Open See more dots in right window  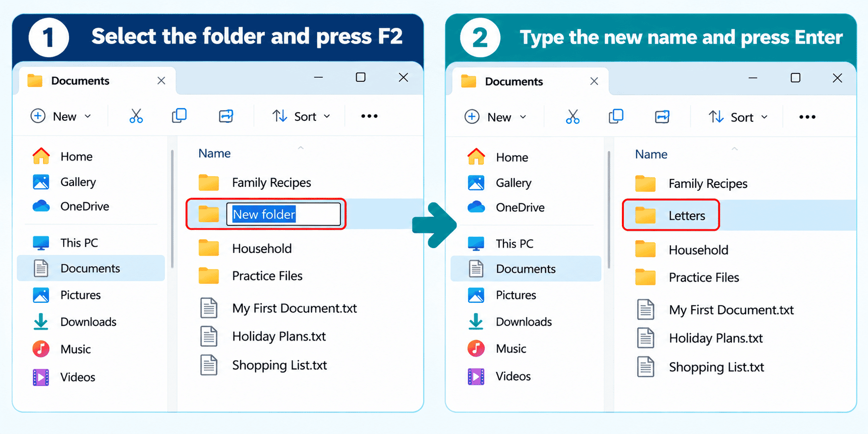tap(807, 117)
